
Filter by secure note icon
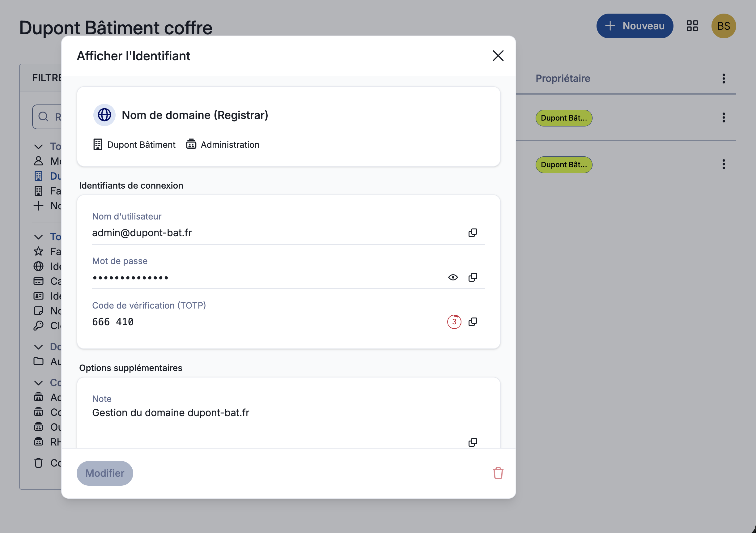[39, 311]
